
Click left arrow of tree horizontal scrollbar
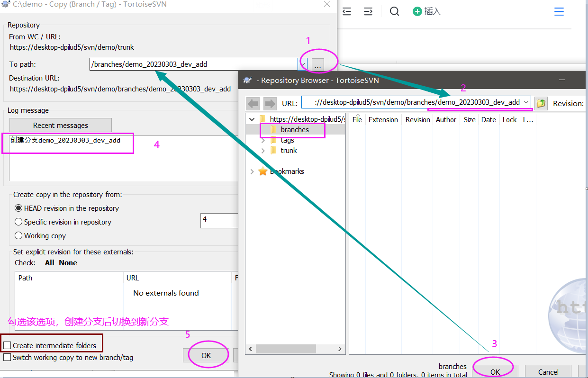pos(251,349)
